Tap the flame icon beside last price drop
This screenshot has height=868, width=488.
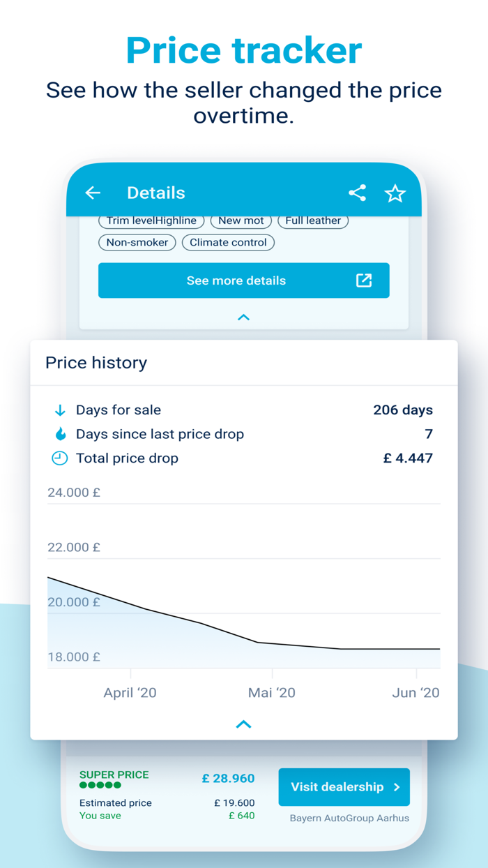[x=60, y=434]
